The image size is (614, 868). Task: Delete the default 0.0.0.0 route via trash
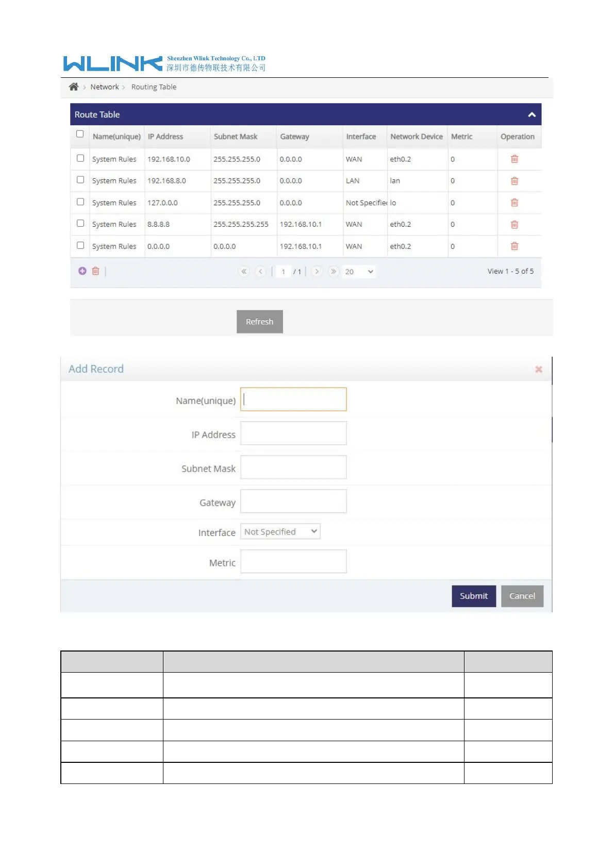(514, 246)
